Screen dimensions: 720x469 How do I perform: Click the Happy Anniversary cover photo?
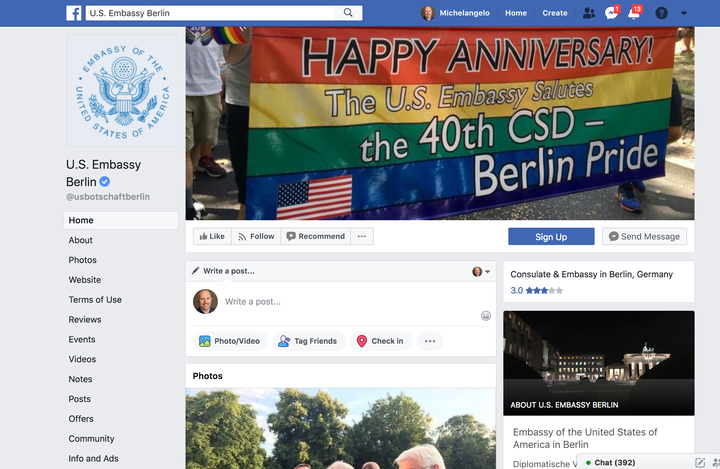(x=440, y=123)
